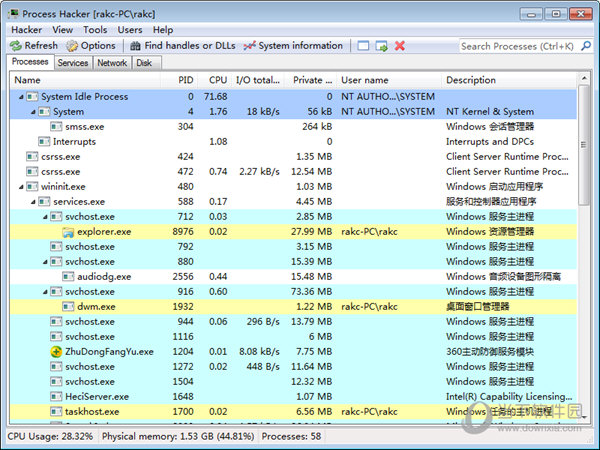This screenshot has width=600, height=450.
Task: Collapse svchost.exe PID 712 node
Action: pos(45,217)
